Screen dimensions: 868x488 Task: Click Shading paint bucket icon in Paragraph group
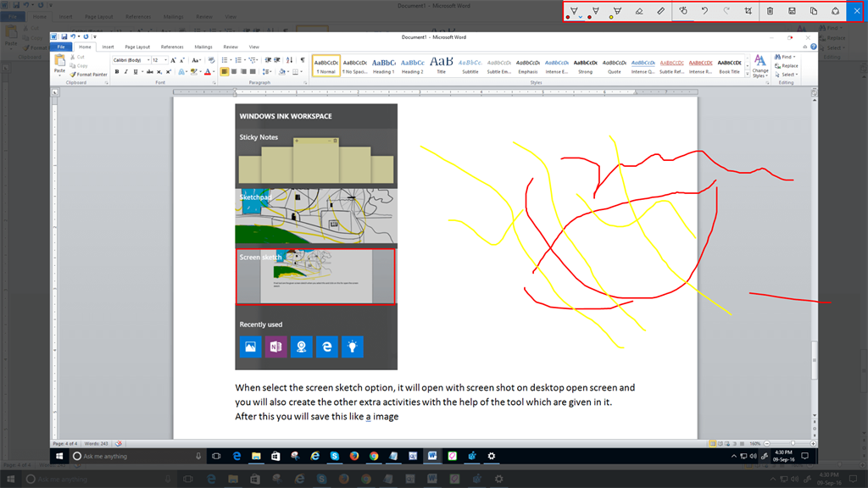pyautogui.click(x=283, y=72)
